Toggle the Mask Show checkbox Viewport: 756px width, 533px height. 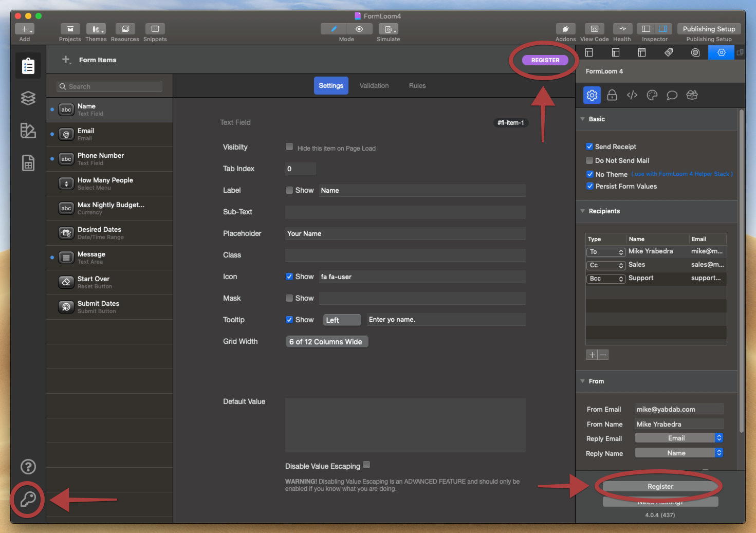click(x=289, y=298)
